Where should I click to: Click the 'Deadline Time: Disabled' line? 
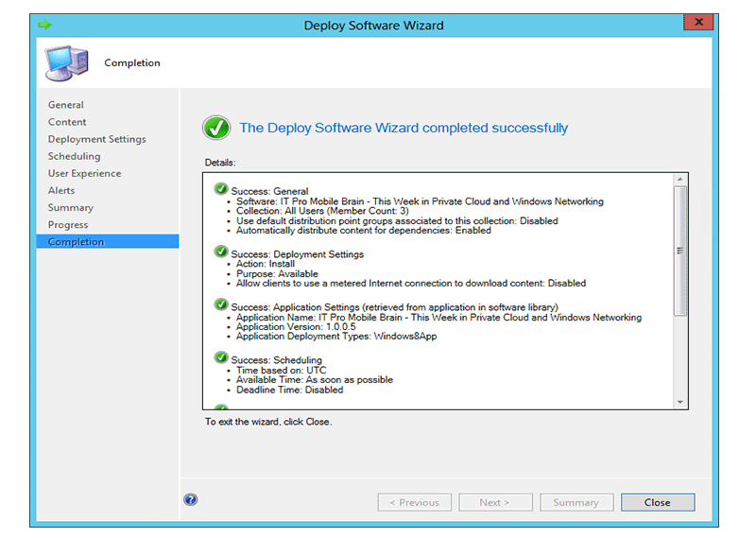tap(289, 390)
